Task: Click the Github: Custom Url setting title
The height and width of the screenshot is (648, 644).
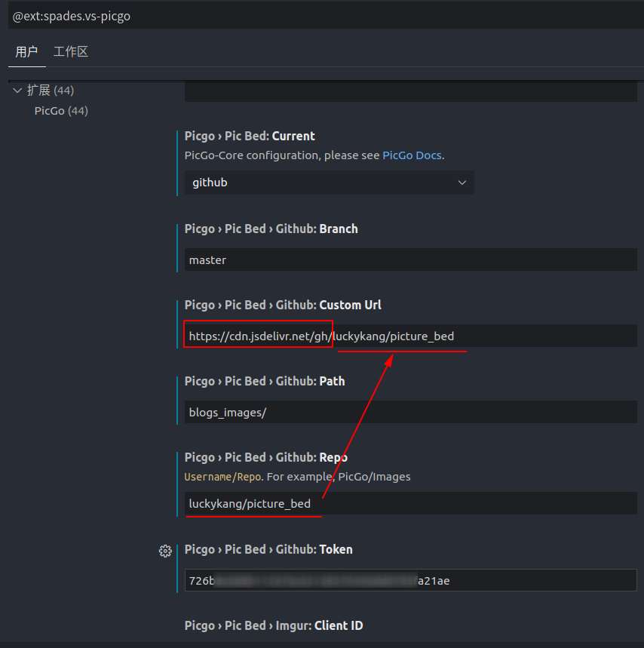Action: [283, 305]
